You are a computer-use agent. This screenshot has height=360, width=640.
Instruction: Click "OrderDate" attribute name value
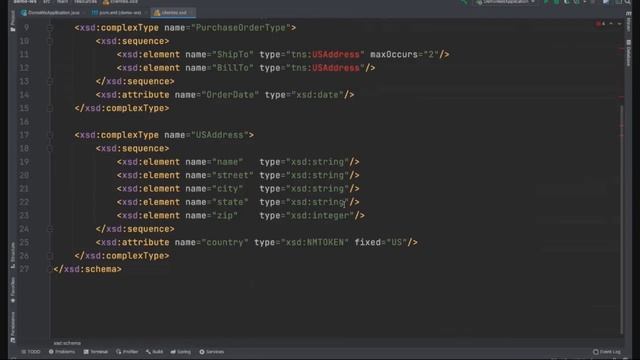[x=230, y=95]
